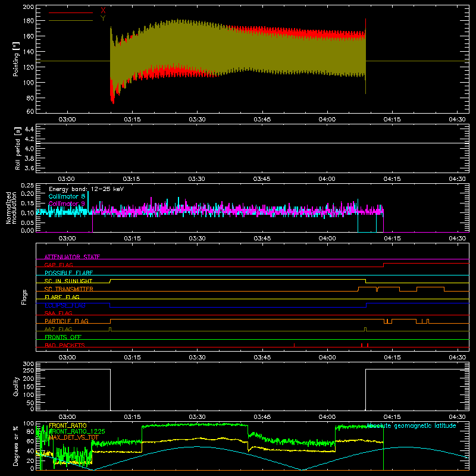Click the GAP_FLAG label
The width and height of the screenshot is (476, 476).
pos(58,265)
